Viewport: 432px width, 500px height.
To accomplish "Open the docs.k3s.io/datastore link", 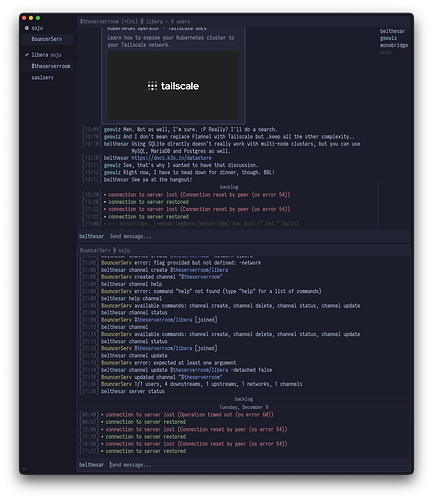I will [x=171, y=158].
